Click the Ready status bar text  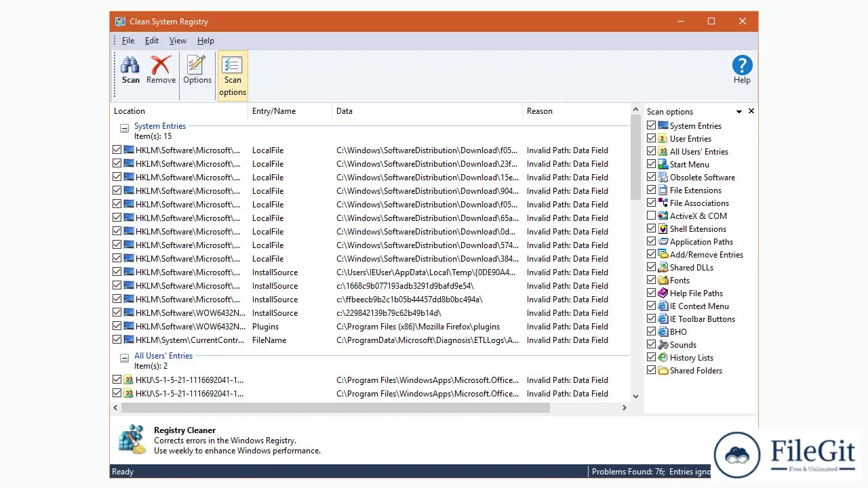(123, 472)
